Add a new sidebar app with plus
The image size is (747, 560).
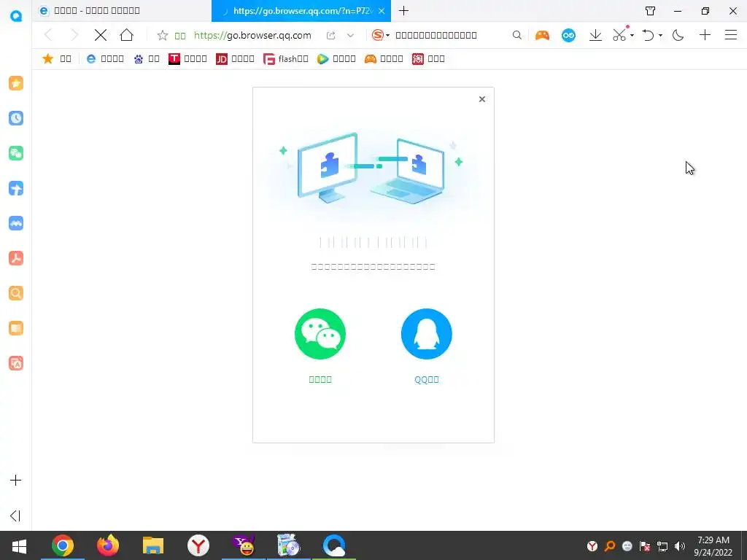pos(16,480)
